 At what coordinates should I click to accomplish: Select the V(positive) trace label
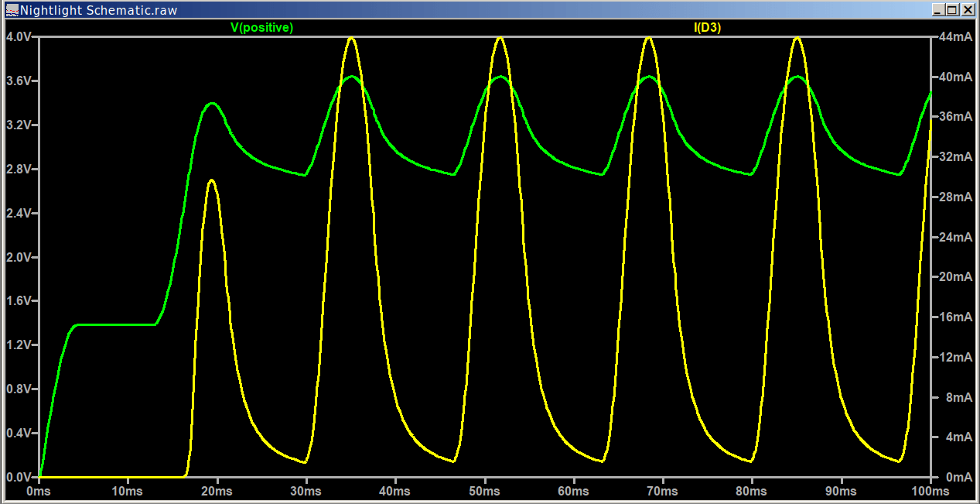click(261, 27)
